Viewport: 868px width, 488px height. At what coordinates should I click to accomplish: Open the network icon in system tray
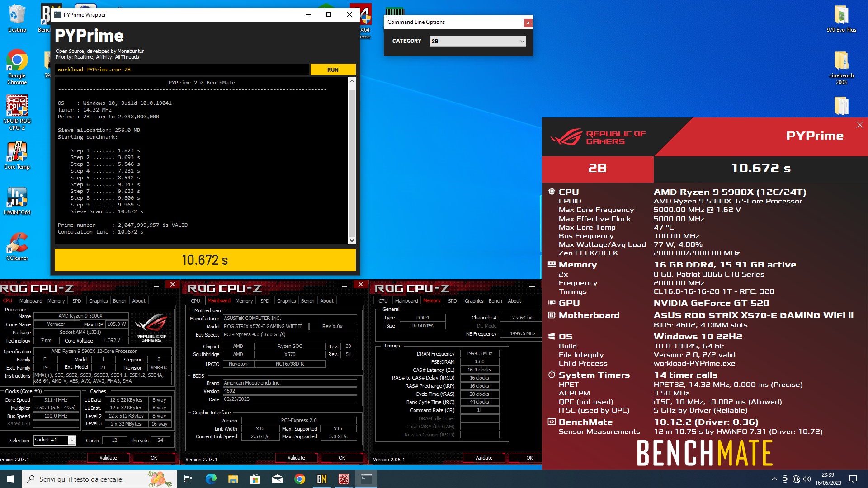pos(796,479)
